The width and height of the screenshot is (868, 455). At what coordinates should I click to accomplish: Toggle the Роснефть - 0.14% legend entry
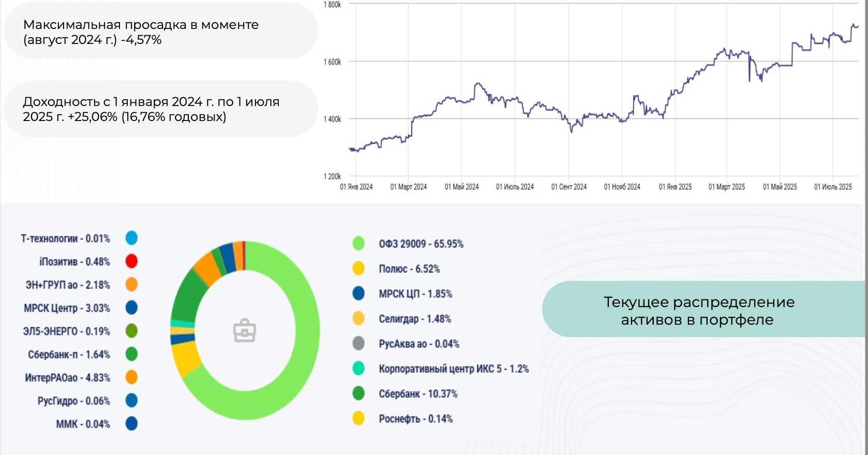point(415,419)
